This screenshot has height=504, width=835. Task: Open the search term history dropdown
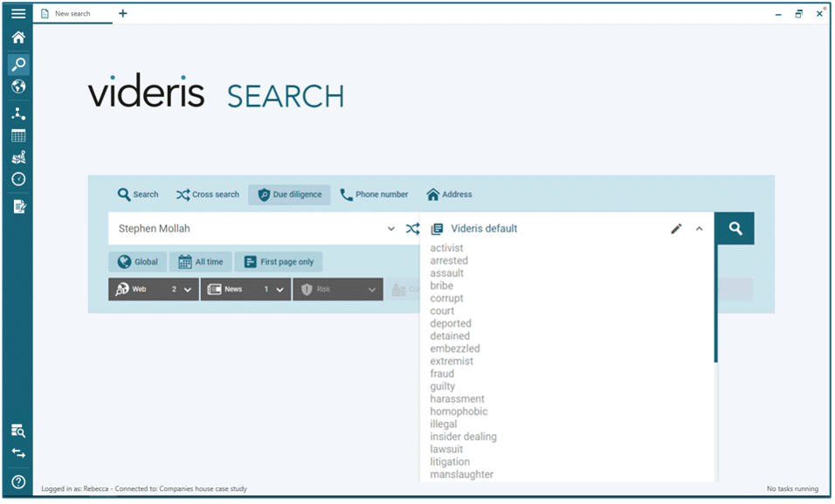(x=391, y=229)
